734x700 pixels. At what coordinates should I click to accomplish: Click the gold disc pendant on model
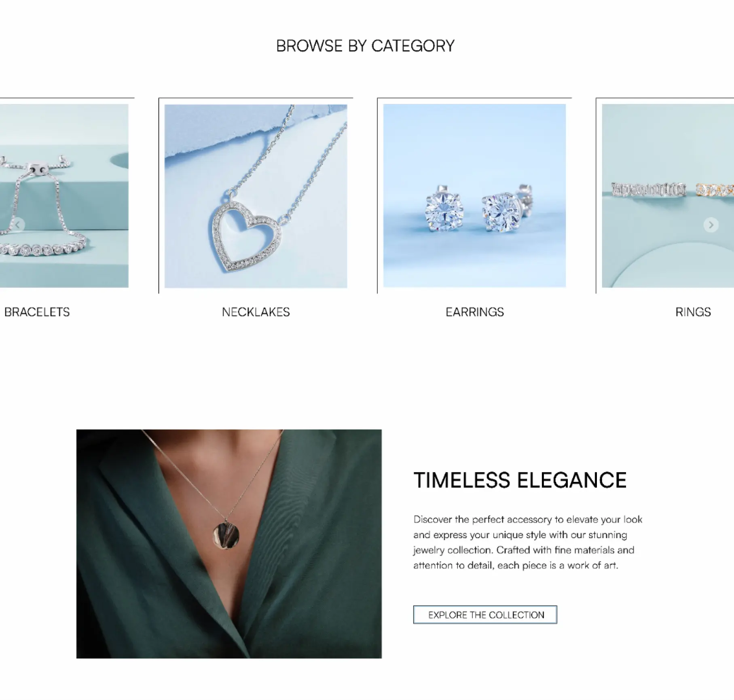(x=226, y=536)
